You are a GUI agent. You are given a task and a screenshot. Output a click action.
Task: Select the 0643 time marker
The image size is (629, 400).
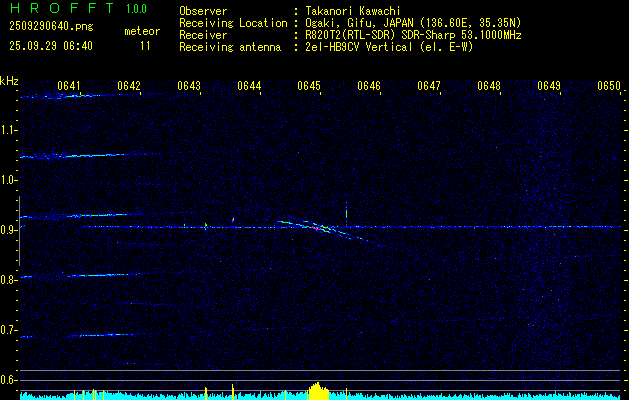coord(189,87)
